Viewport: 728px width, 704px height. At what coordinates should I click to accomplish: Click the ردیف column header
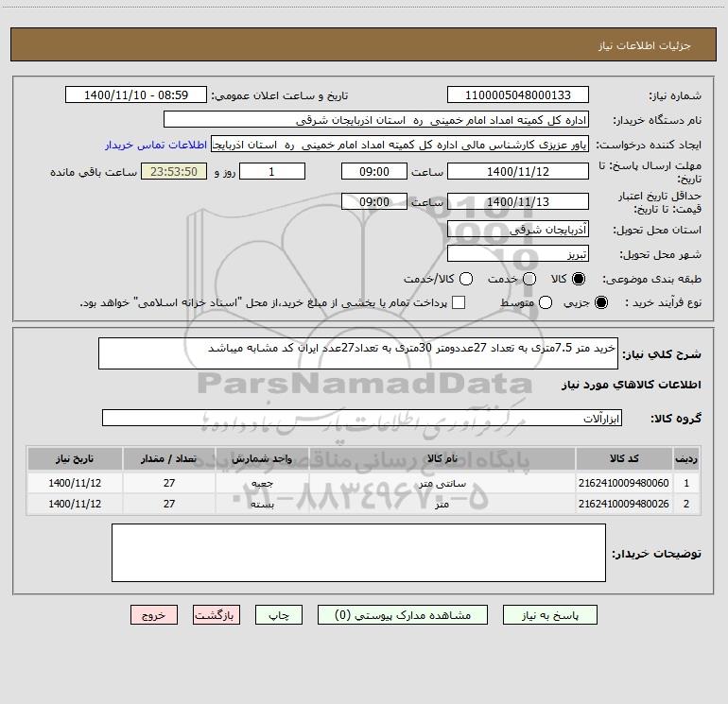tap(686, 458)
